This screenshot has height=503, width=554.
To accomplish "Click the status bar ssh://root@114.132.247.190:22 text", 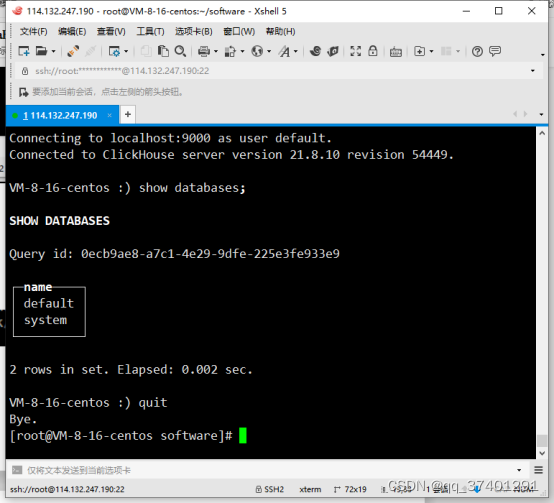I will coord(67,489).
